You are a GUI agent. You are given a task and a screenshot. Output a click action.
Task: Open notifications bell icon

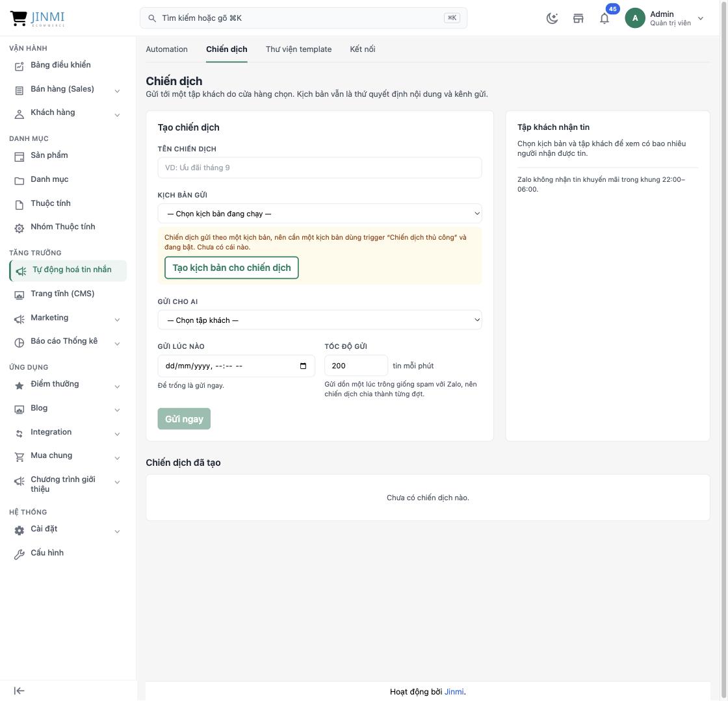pos(604,19)
